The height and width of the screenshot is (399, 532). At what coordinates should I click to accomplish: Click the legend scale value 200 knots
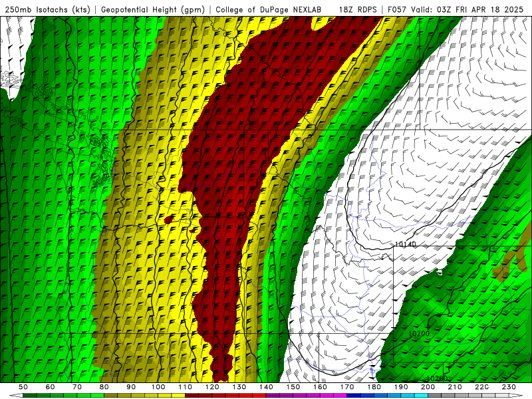pyautogui.click(x=428, y=387)
